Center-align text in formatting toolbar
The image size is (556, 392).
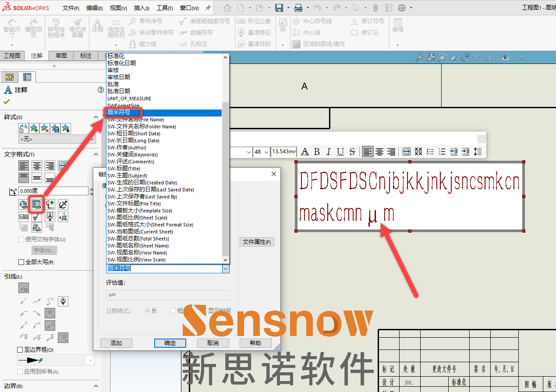(x=379, y=152)
